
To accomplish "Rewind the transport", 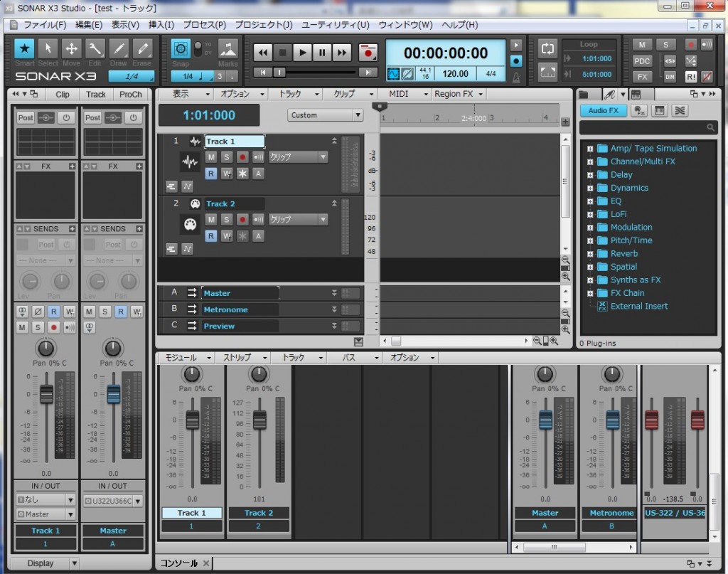I will click(x=263, y=53).
